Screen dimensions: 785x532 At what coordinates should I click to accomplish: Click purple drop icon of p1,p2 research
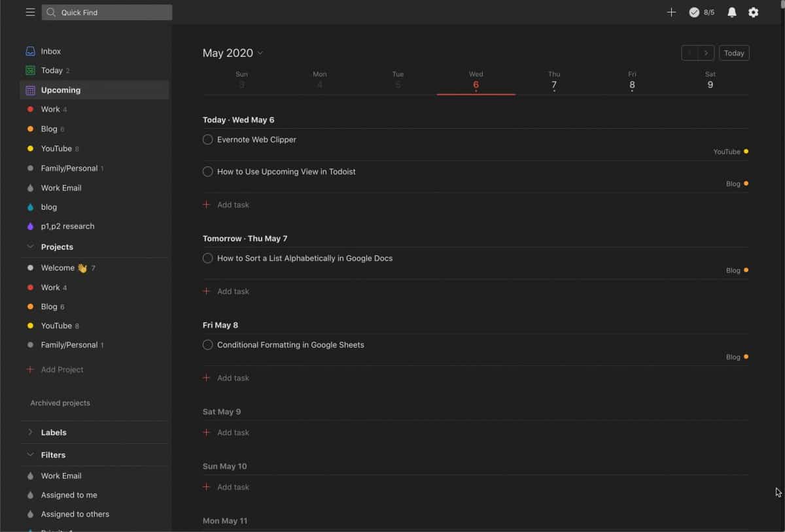click(30, 226)
